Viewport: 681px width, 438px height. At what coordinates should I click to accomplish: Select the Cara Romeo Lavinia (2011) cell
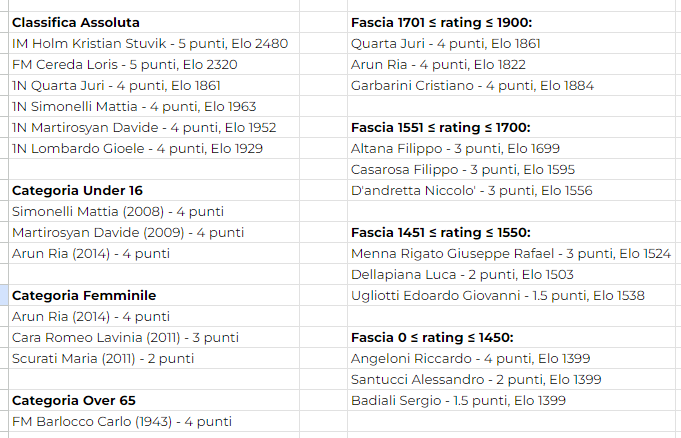(x=154, y=338)
